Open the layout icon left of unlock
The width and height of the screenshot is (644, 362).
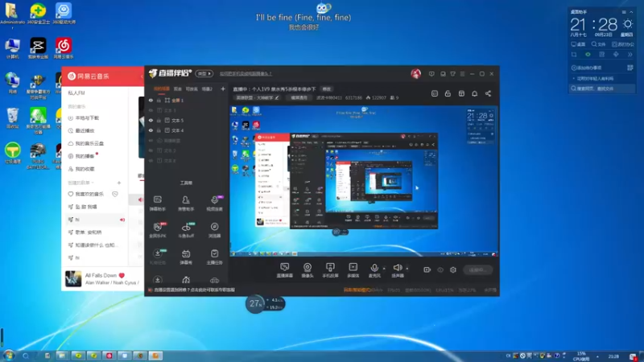tap(435, 93)
